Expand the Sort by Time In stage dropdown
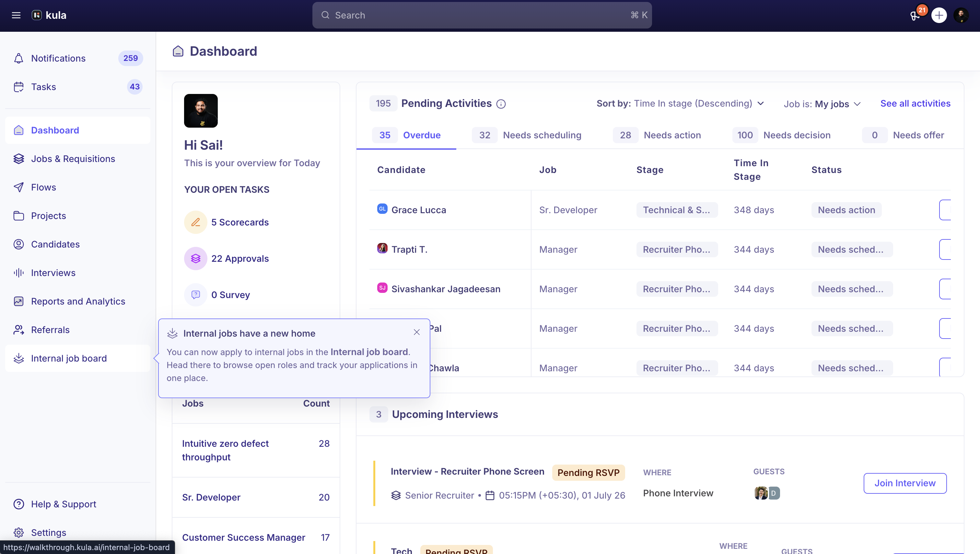 680,103
